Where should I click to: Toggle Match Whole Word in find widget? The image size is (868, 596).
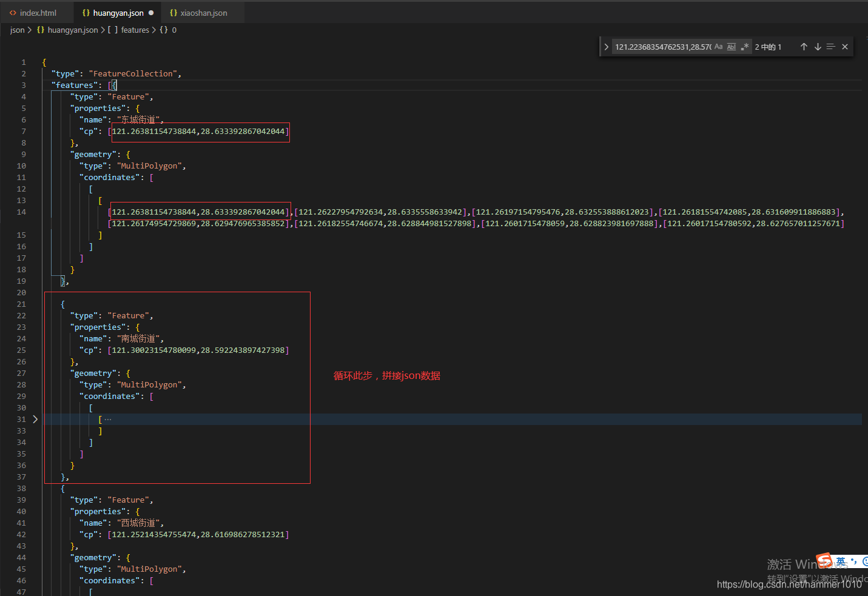click(x=732, y=47)
